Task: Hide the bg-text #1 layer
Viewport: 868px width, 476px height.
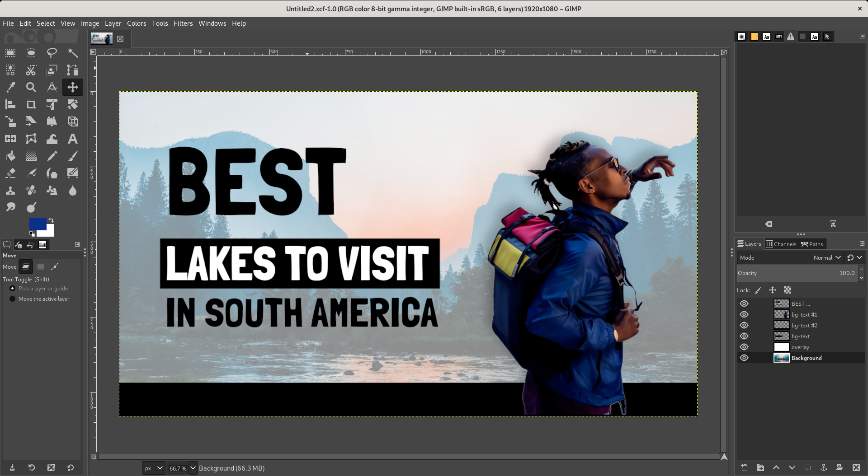Action: coord(744,314)
